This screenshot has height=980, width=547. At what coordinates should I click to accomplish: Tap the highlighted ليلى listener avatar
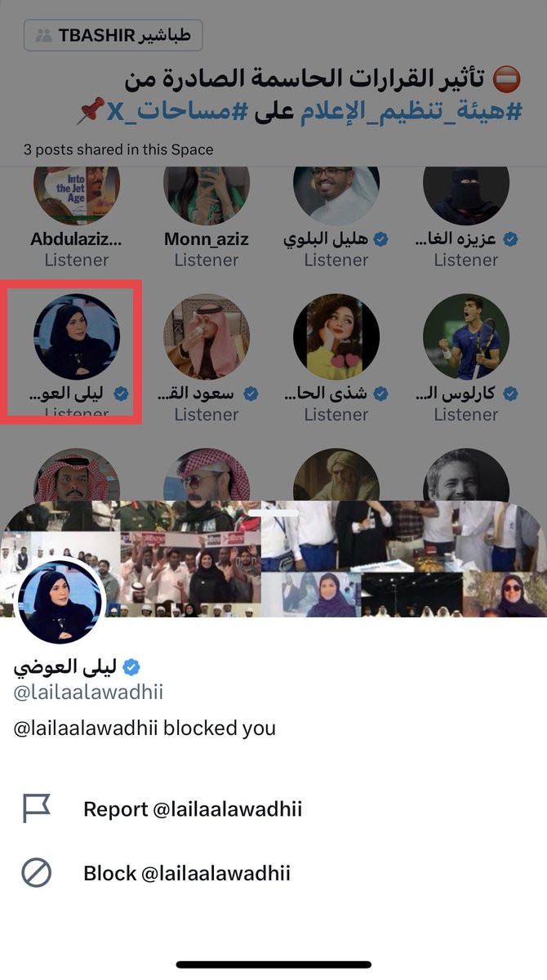click(77, 336)
